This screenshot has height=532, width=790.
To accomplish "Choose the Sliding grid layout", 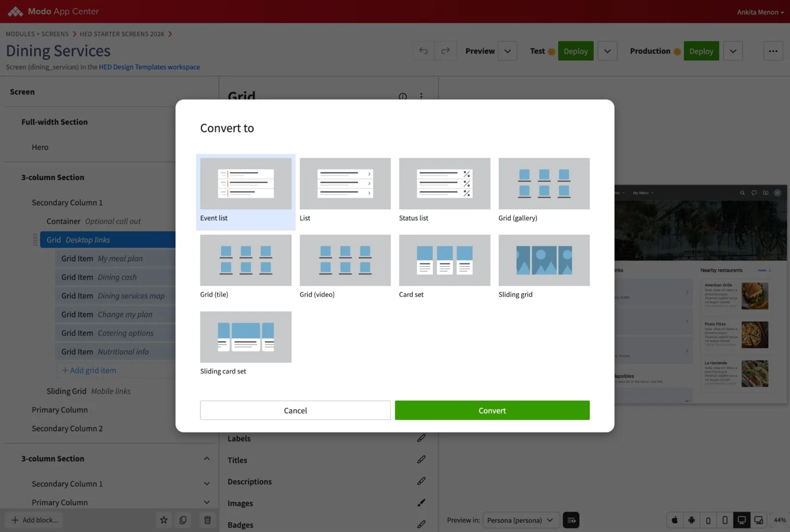I will (x=544, y=260).
